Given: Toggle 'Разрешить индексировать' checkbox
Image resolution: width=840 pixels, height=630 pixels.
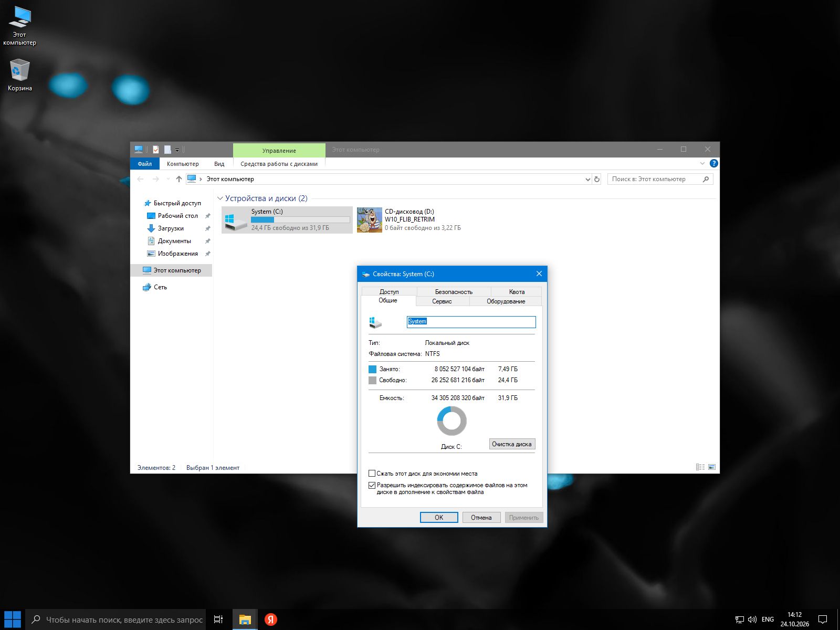Looking at the screenshot, I should pyautogui.click(x=372, y=486).
